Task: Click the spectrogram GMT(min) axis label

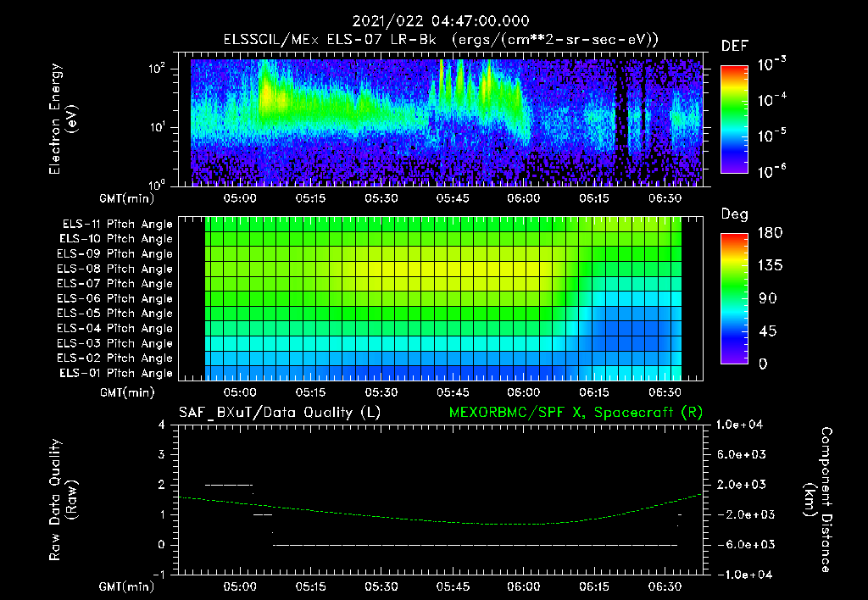Action: tap(127, 198)
